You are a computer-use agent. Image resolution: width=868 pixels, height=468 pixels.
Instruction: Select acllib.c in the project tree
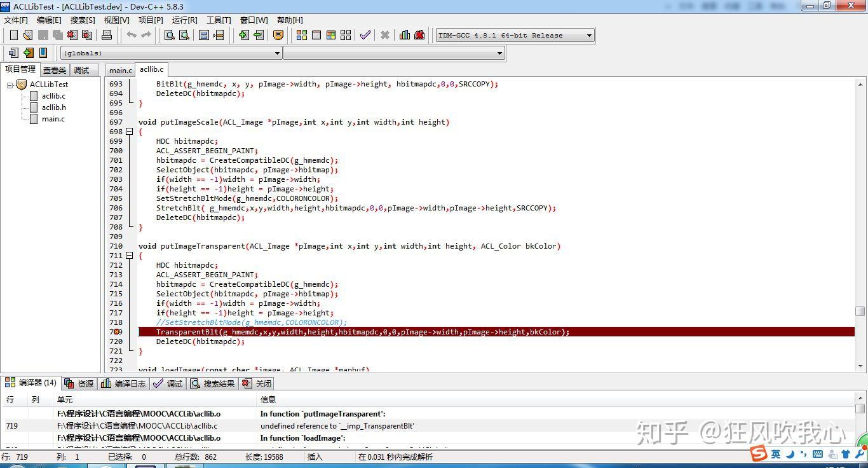[x=53, y=96]
